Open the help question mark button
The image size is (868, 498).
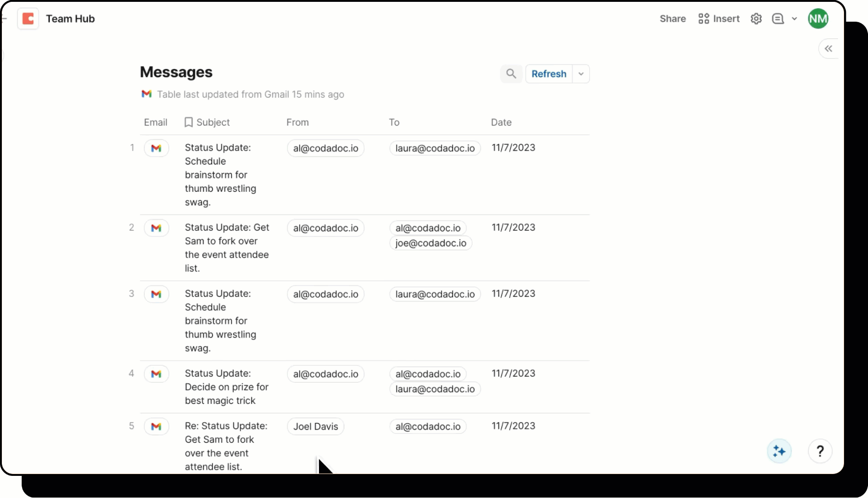tap(820, 451)
